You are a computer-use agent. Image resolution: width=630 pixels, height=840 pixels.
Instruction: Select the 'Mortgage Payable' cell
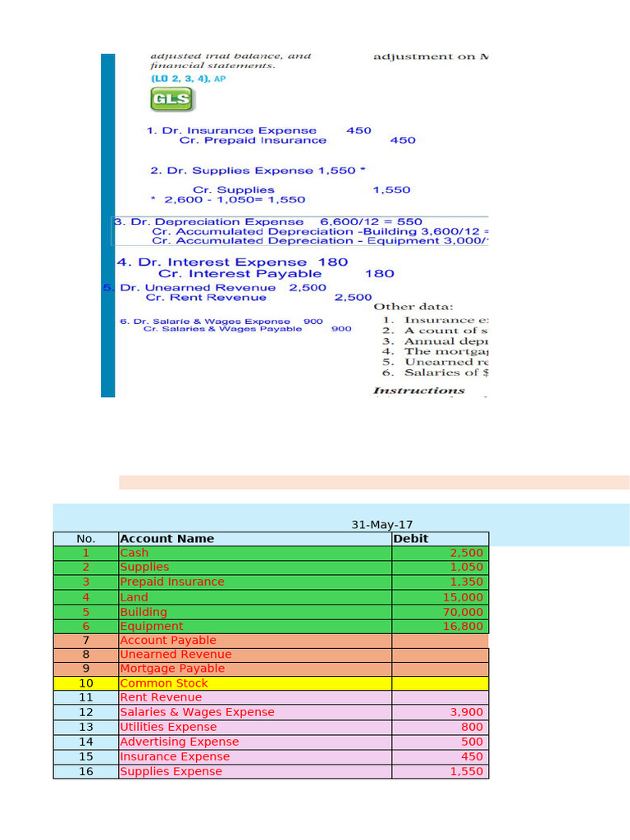(x=255, y=669)
